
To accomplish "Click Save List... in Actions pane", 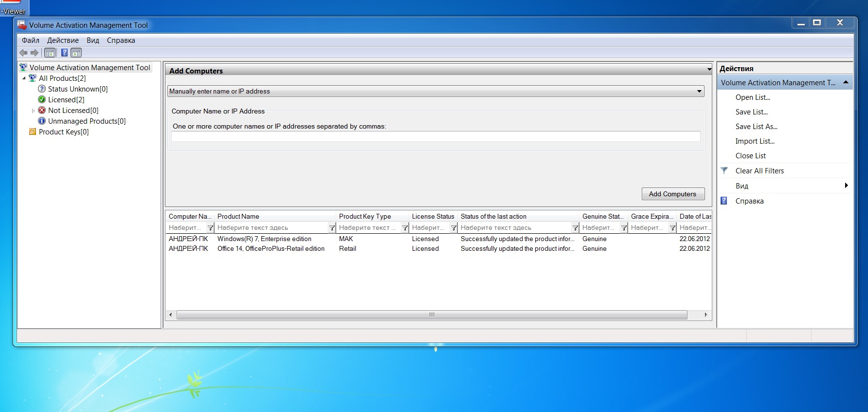I will tap(751, 112).
